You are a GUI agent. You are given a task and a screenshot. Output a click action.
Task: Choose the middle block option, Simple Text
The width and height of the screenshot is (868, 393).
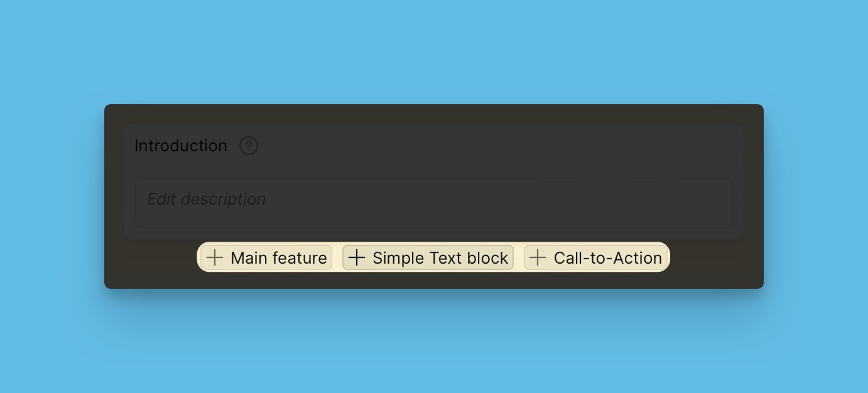click(x=428, y=257)
